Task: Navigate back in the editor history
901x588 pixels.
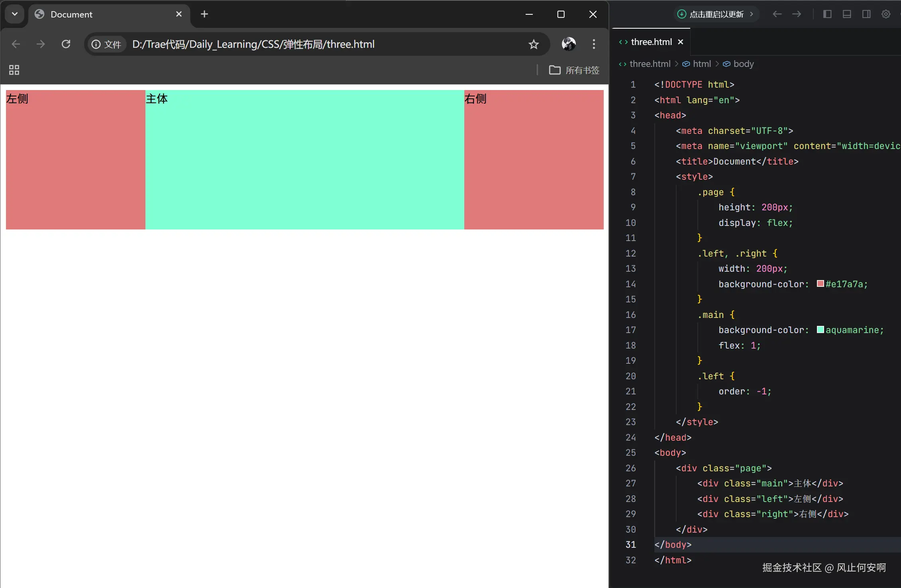Action: (x=777, y=14)
